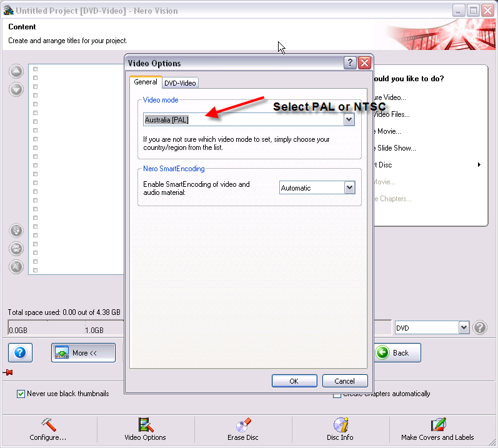
Task: Switch to the DVD-Video tab
Action: click(180, 83)
